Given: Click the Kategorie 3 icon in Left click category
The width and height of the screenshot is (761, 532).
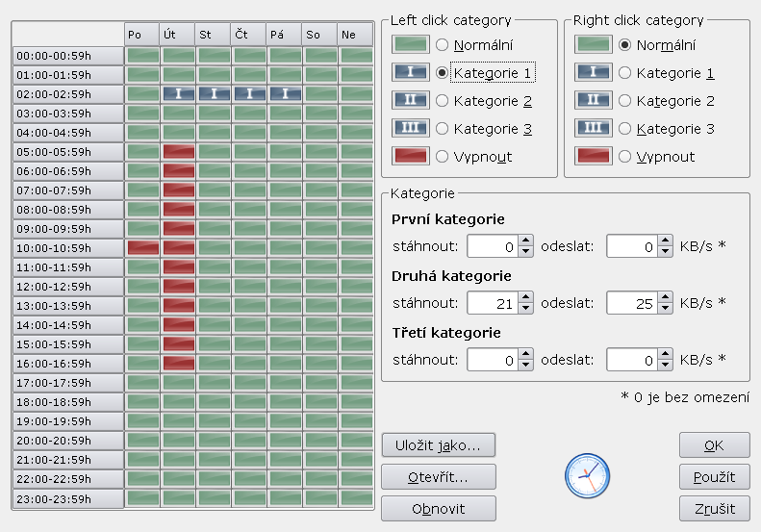Looking at the screenshot, I should [x=411, y=128].
